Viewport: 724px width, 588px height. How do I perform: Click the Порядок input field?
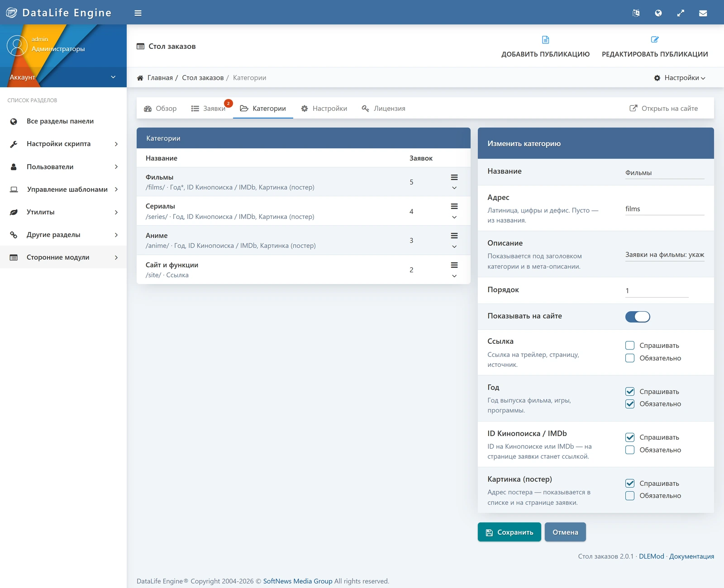(657, 291)
